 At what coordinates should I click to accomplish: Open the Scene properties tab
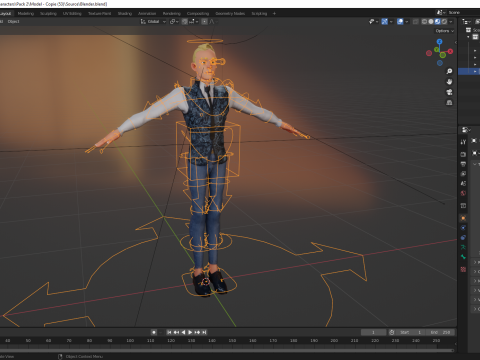[x=463, y=183]
